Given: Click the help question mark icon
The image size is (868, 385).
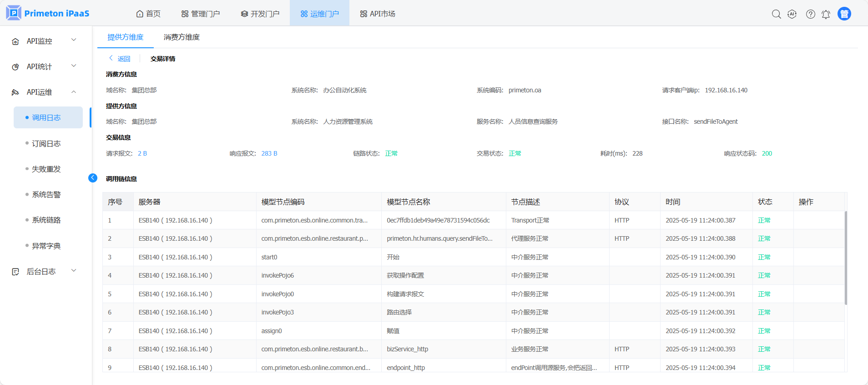Looking at the screenshot, I should point(810,14).
